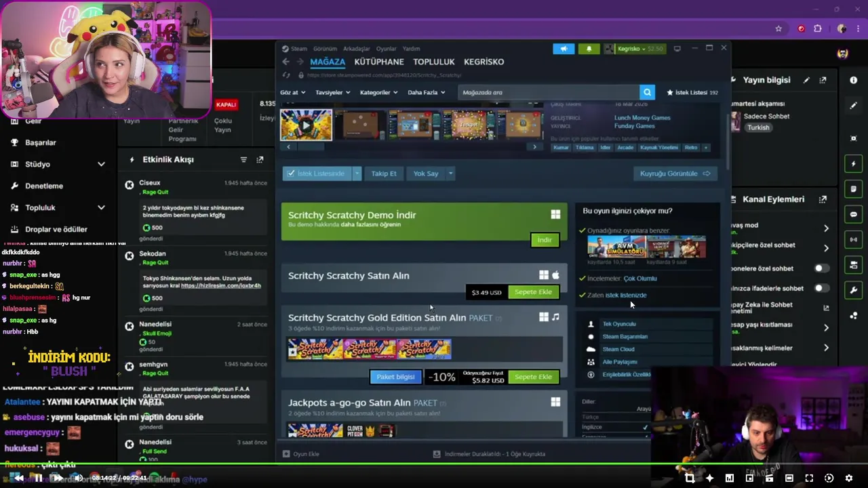
Task: Toggle İstek Listesinde wishlist checkbox button
Action: coord(317,174)
